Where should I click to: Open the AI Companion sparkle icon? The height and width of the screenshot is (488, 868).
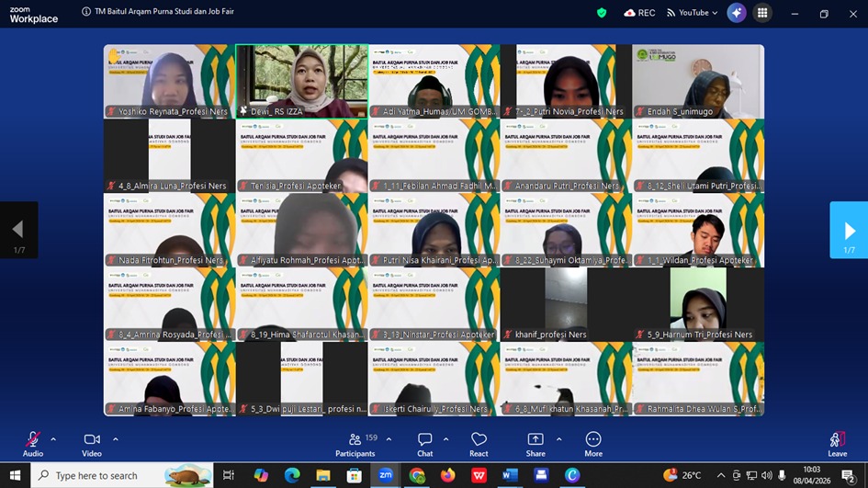coord(736,13)
